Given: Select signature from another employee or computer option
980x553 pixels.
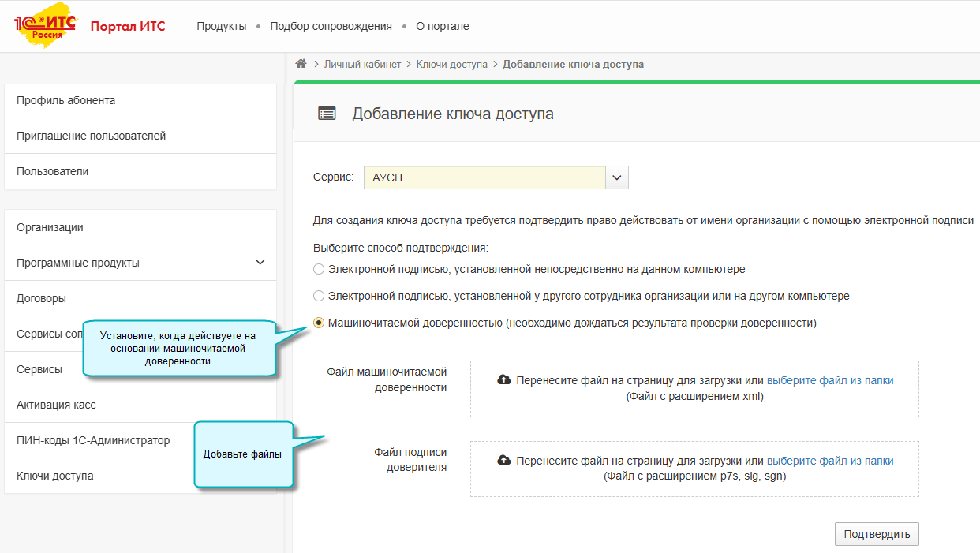Looking at the screenshot, I should pos(319,296).
